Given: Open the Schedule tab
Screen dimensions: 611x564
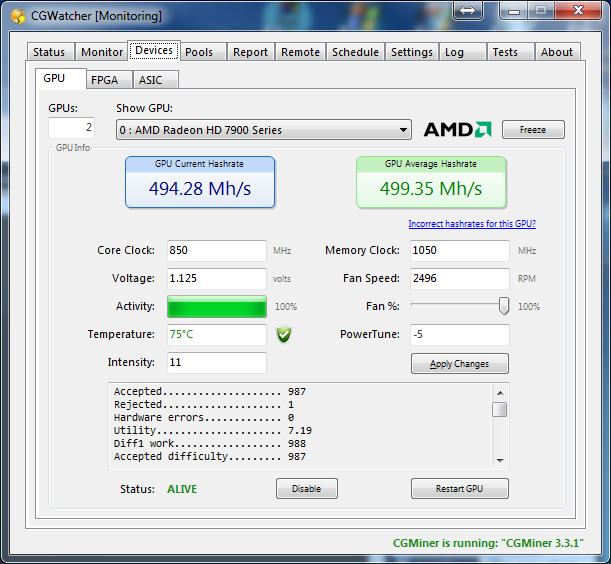Looking at the screenshot, I should click(x=355, y=52).
